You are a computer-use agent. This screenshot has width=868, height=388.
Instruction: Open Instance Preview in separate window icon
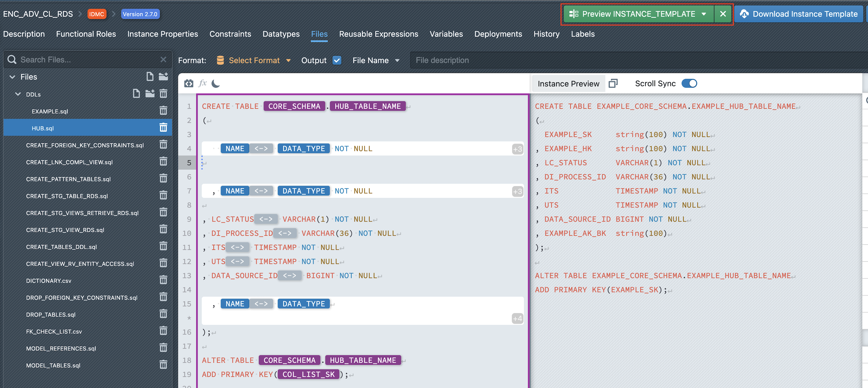point(613,84)
